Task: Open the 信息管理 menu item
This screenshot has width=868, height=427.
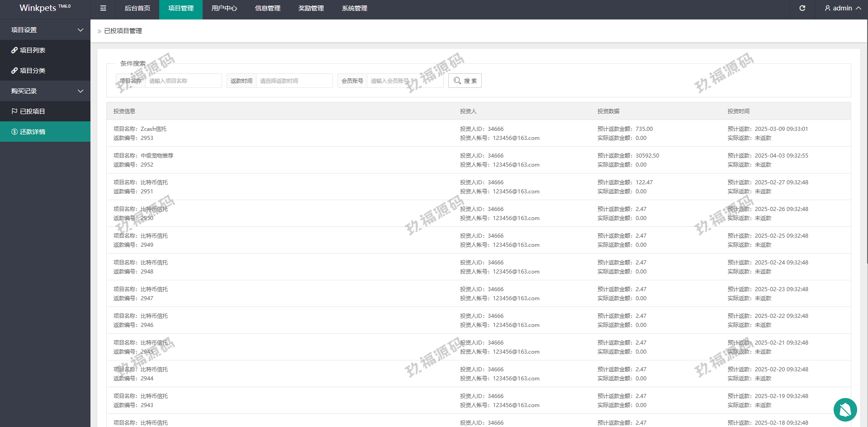Action: coord(267,8)
